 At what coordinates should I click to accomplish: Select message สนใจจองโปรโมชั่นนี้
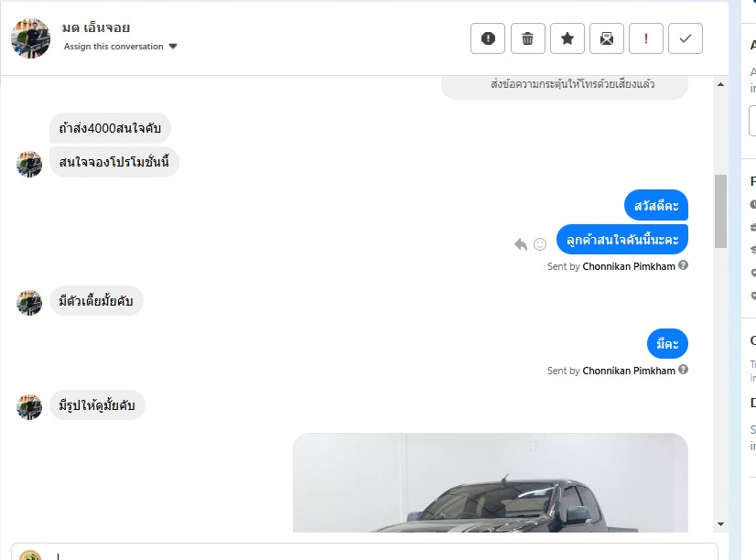click(x=114, y=162)
